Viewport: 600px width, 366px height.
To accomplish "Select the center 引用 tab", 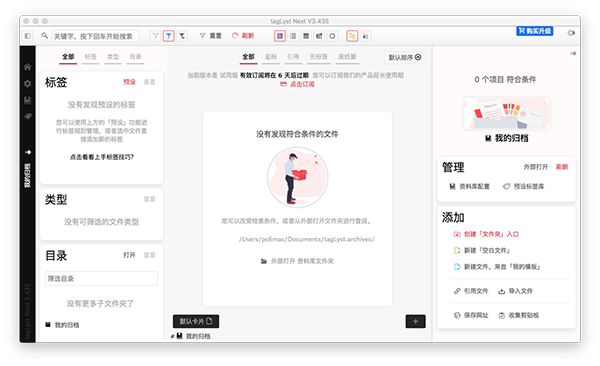I will pyautogui.click(x=293, y=57).
